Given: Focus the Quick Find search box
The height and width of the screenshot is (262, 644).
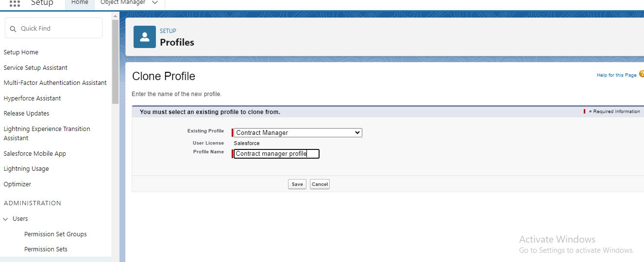Looking at the screenshot, I should pos(53,28).
